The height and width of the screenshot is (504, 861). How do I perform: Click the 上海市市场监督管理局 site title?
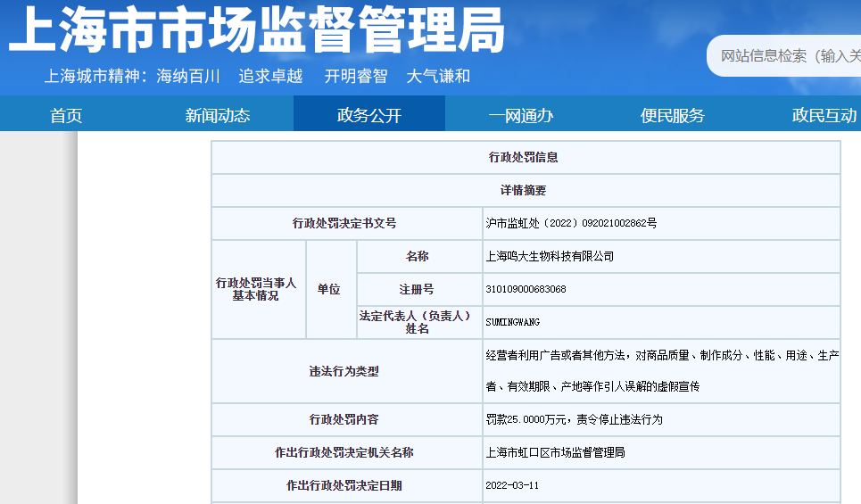[256, 29]
